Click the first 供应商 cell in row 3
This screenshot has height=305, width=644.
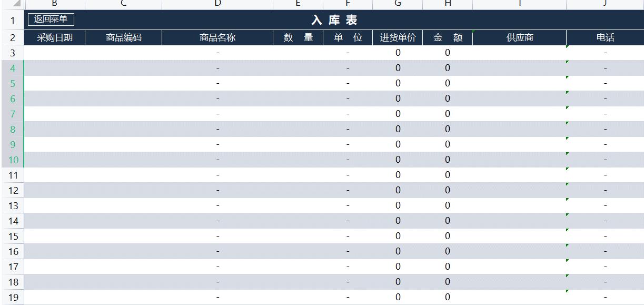click(519, 52)
